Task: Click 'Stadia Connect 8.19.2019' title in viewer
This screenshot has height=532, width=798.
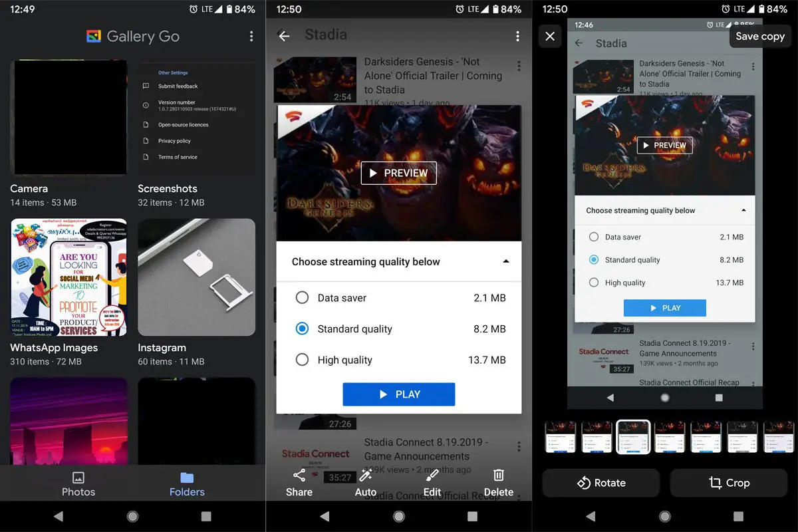Action: pos(426,449)
